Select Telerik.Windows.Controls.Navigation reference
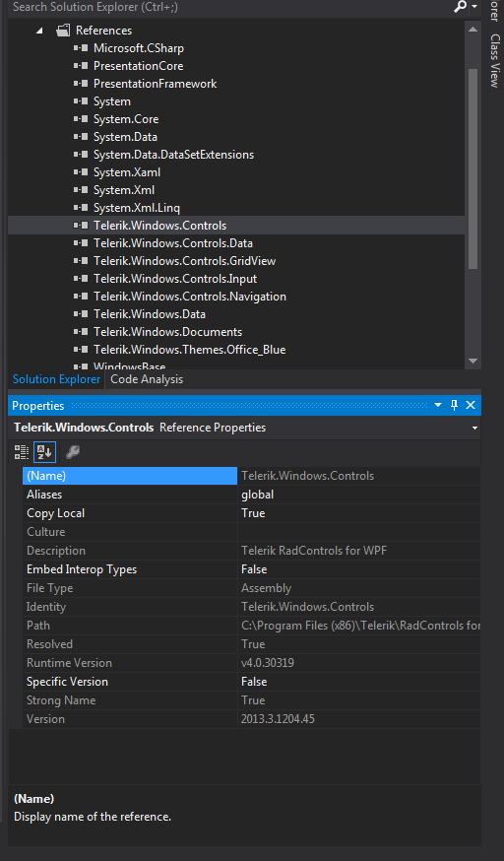The image size is (504, 861). [x=190, y=297]
